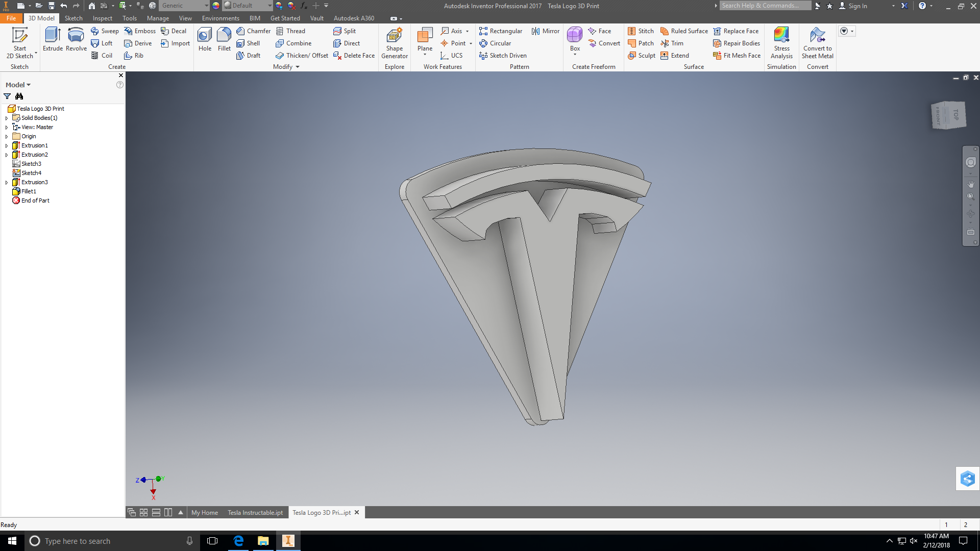Select the Mirror pattern tool

click(545, 31)
